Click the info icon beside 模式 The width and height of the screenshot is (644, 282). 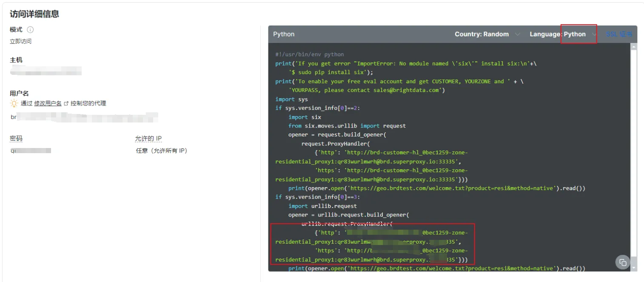(30, 30)
